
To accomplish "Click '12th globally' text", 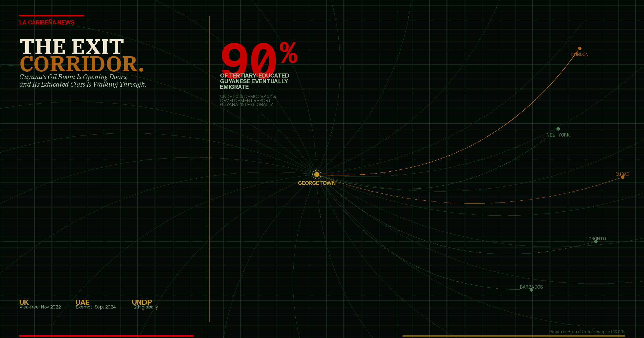I will coord(145,307).
